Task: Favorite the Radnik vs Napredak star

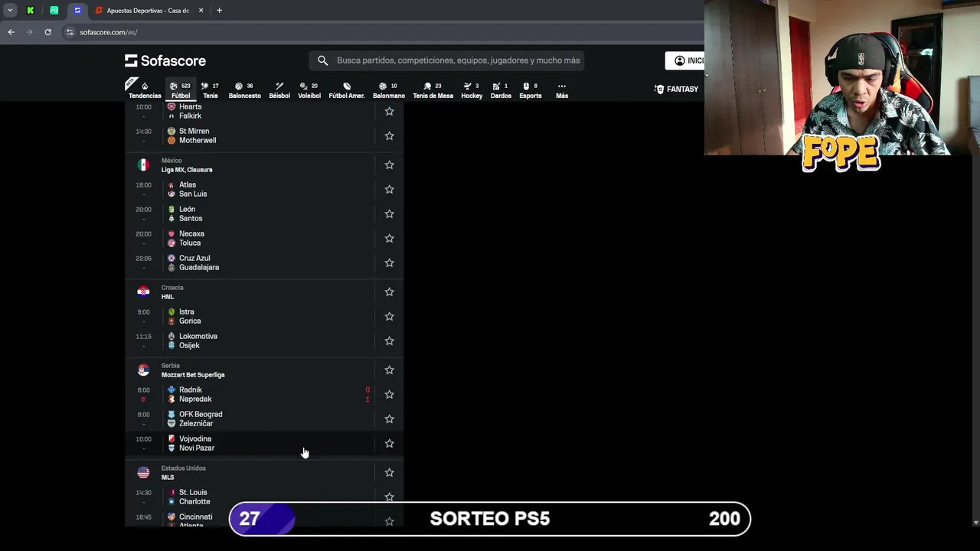Action: (389, 395)
